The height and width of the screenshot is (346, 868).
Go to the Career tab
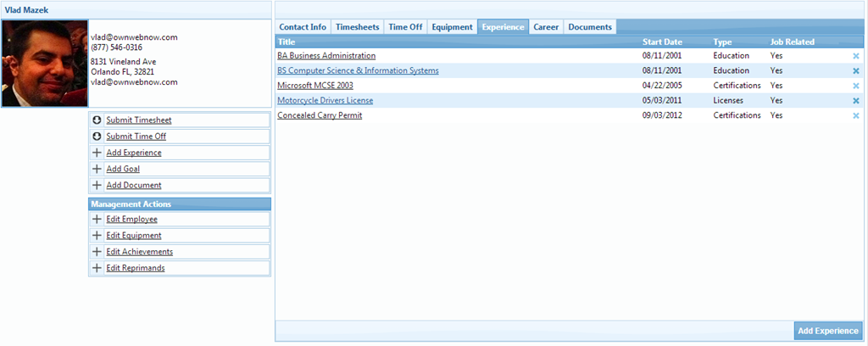pyautogui.click(x=546, y=27)
